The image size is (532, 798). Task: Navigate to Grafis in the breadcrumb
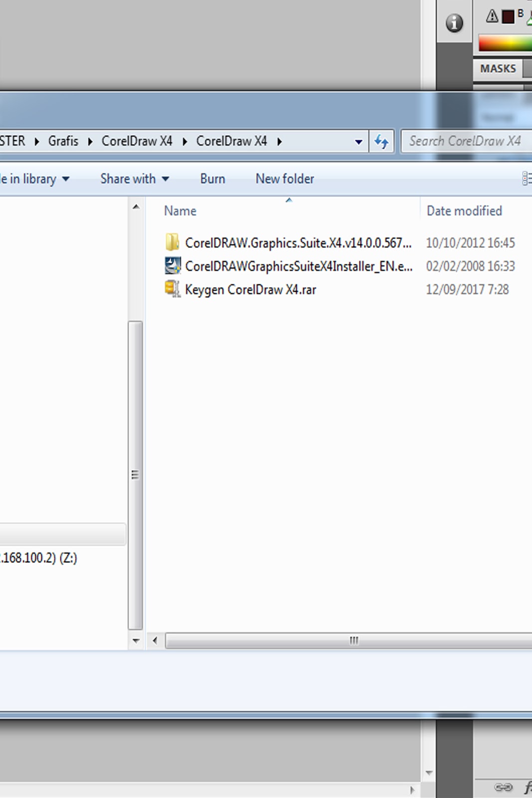(63, 141)
